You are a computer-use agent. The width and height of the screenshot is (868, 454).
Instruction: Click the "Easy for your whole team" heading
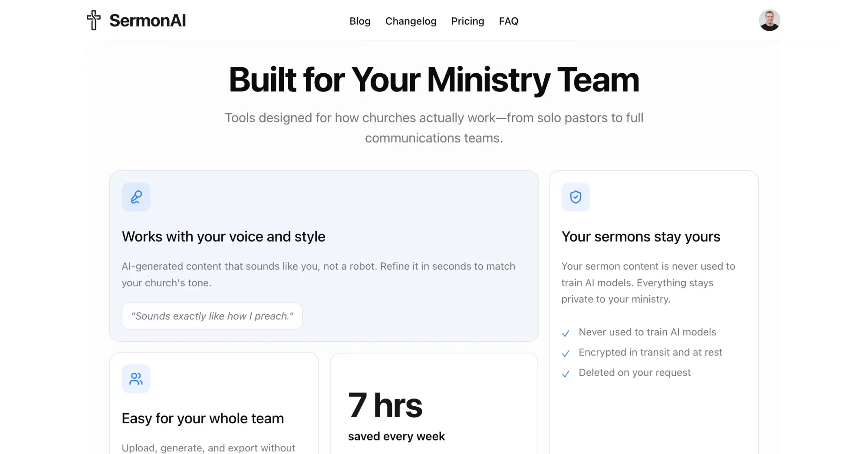pos(203,418)
